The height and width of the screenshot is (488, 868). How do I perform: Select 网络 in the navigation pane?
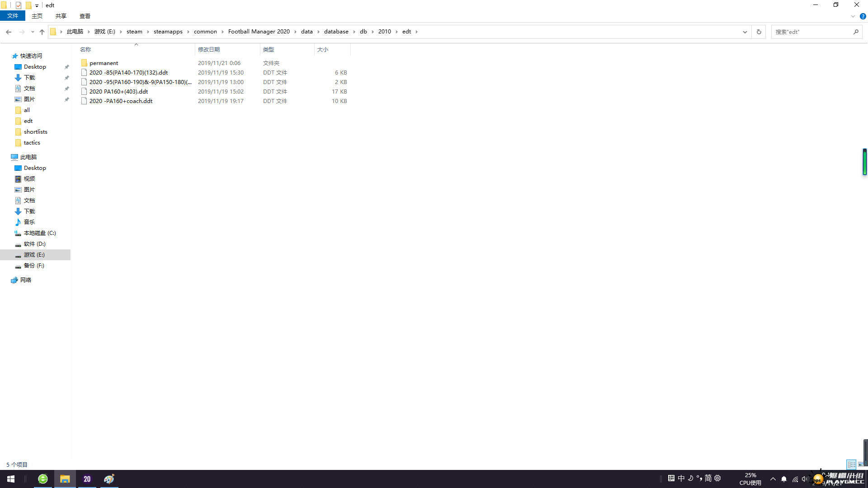pos(26,280)
